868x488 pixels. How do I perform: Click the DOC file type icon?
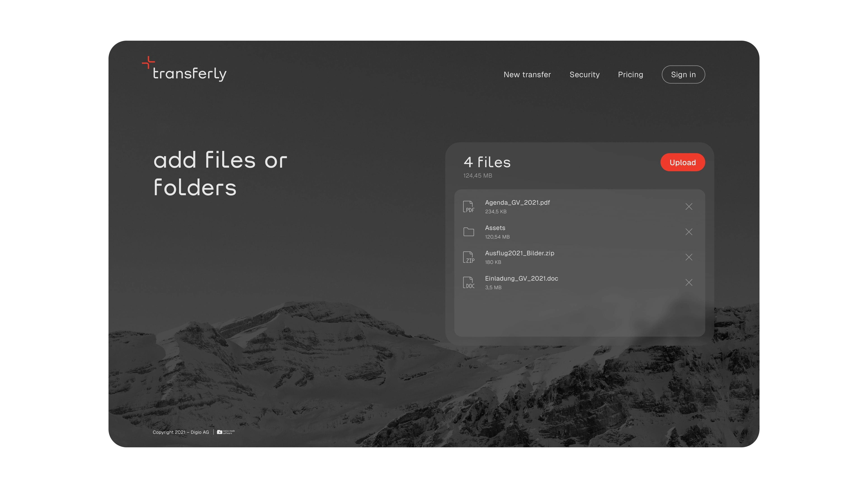(468, 282)
